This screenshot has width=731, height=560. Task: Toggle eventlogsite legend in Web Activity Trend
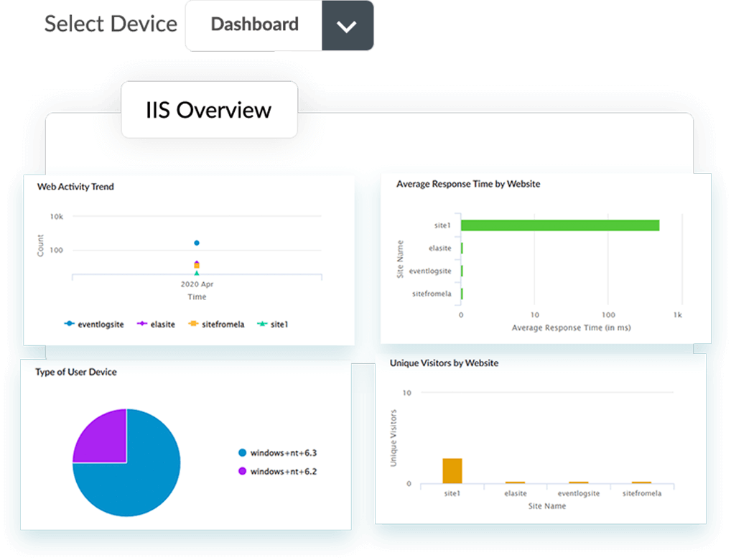[94, 324]
